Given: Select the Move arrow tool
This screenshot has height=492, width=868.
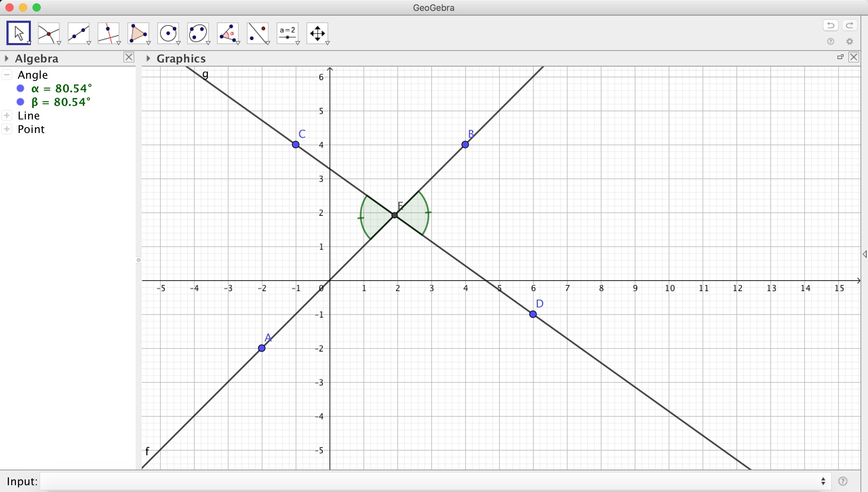Looking at the screenshot, I should point(19,33).
